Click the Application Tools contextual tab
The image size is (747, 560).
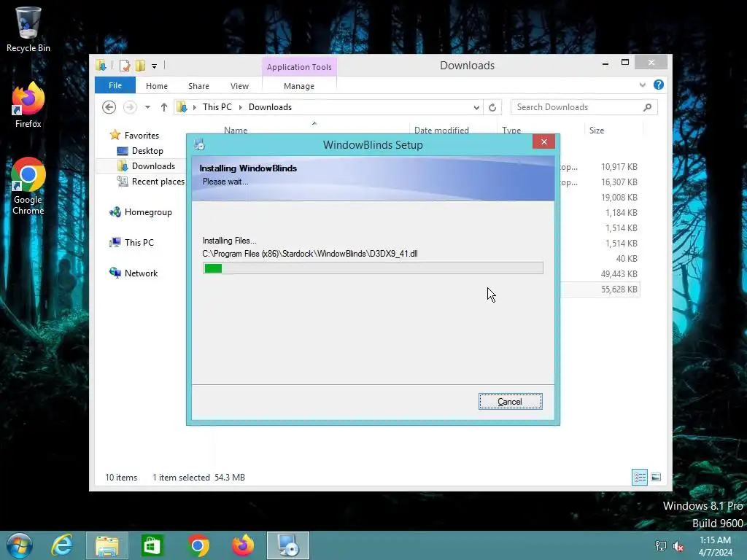(x=299, y=67)
